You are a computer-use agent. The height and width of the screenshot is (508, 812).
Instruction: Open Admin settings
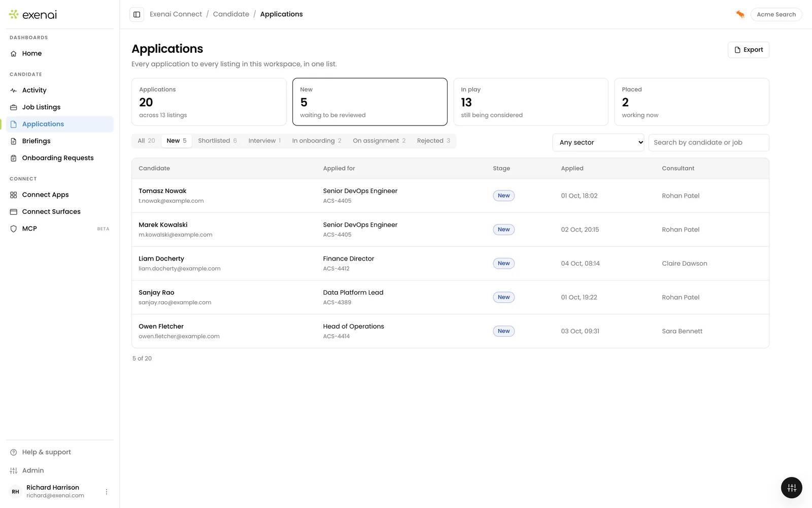[60, 470]
